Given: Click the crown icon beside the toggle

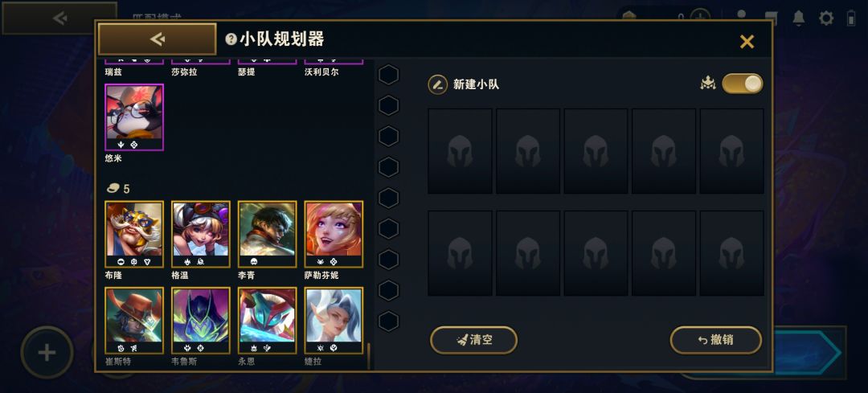Looking at the screenshot, I should tap(708, 84).
